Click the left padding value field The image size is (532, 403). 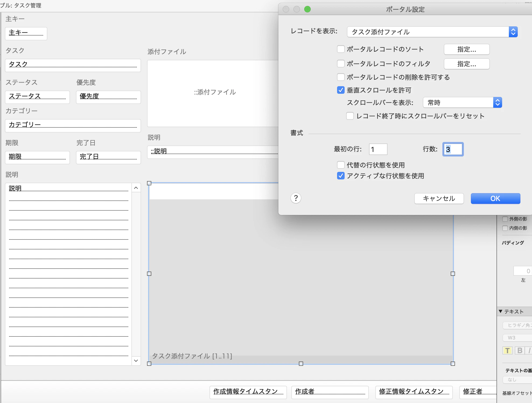tap(523, 271)
